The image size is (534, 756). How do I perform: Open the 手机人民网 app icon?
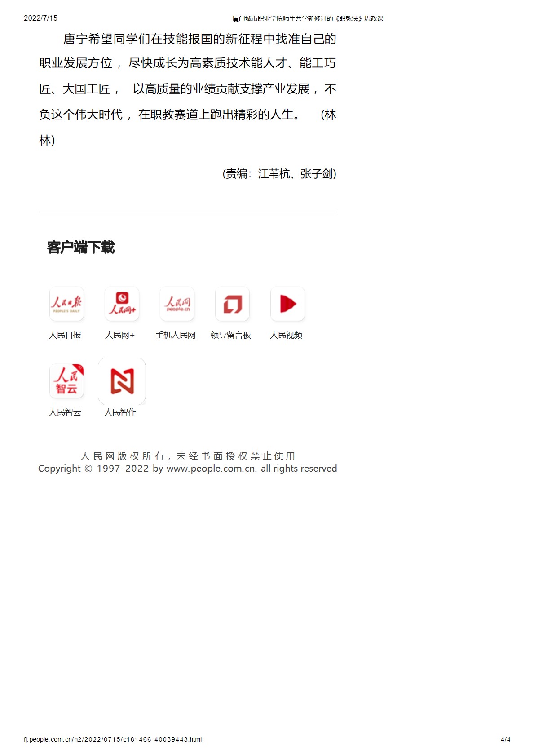point(177,304)
